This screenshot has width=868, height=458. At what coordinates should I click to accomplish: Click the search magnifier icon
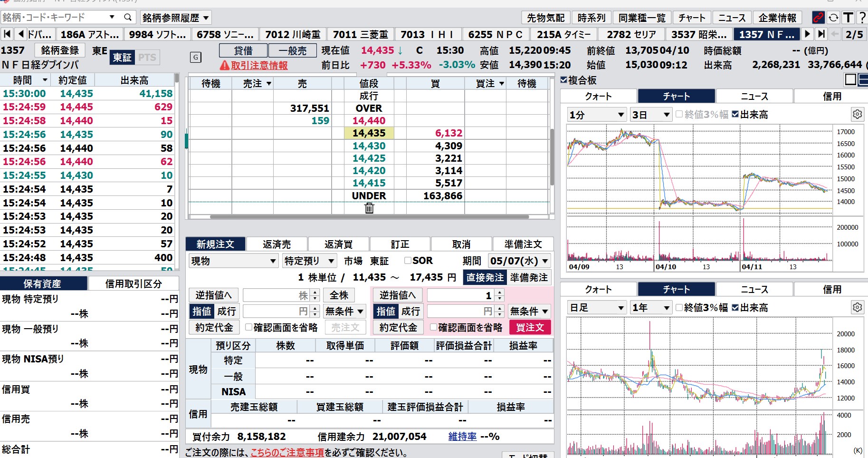[127, 18]
